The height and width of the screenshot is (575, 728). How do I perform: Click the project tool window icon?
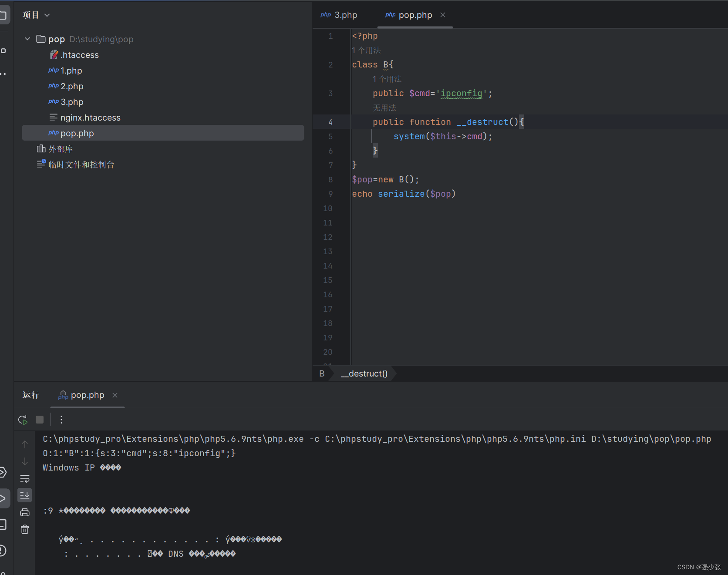point(3,16)
